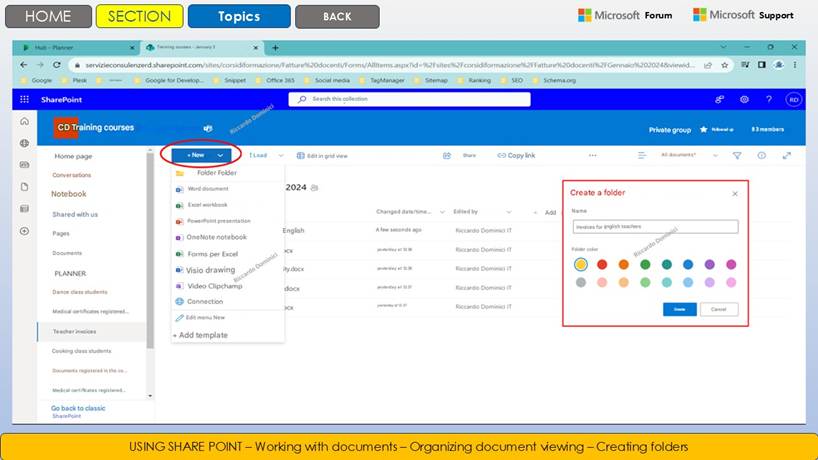Select PowerPoint presentation from New menu

218,221
